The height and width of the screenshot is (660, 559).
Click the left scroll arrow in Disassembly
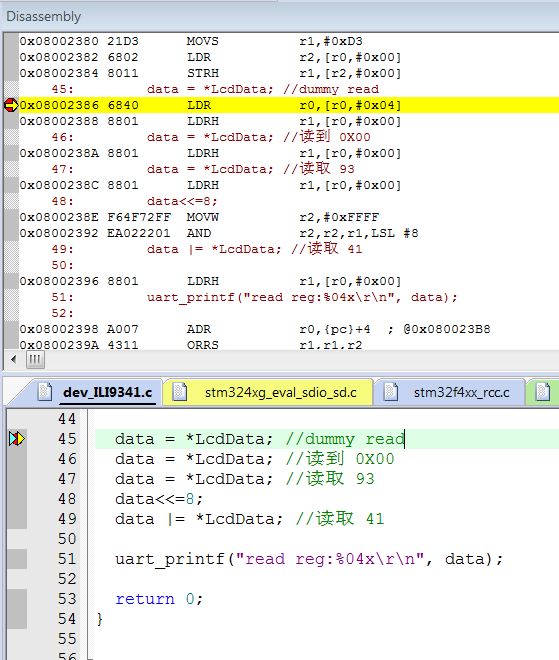[x=13, y=360]
